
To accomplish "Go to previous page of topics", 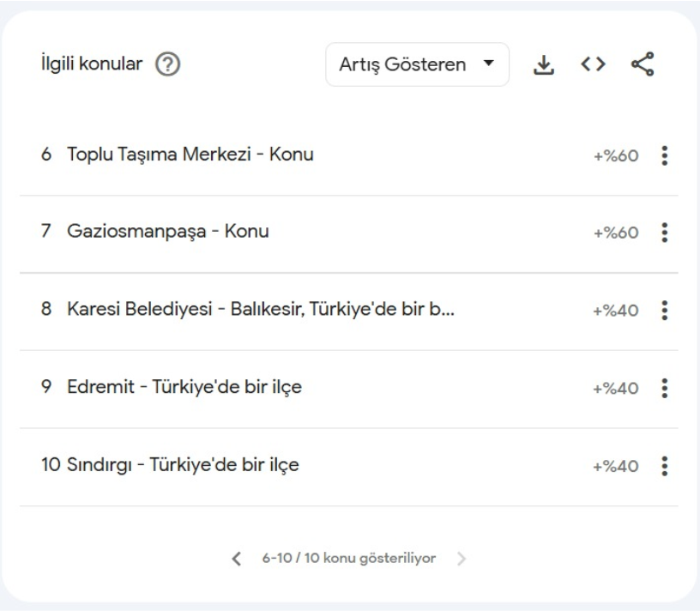I will pos(237,560).
